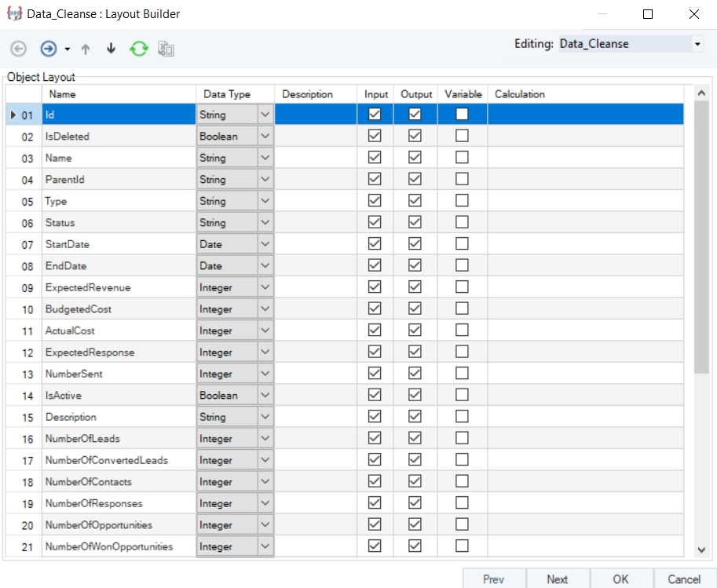The width and height of the screenshot is (717, 588).
Task: Click the blue forward arrow icon
Action: pyautogui.click(x=48, y=49)
